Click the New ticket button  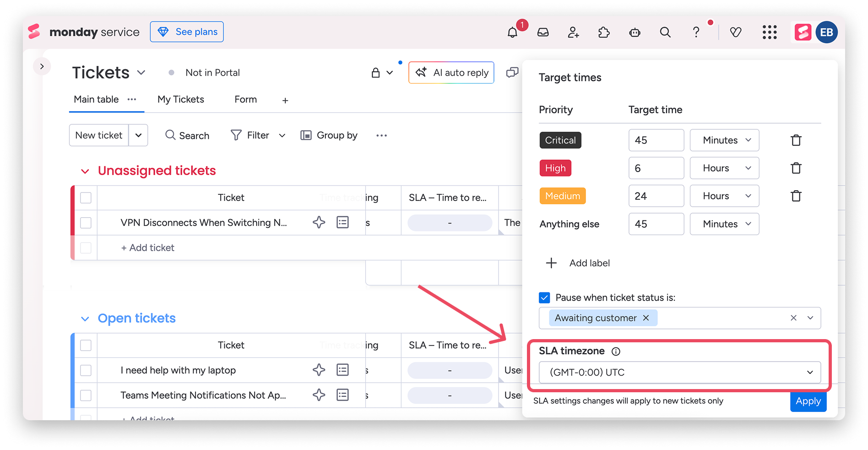click(99, 135)
